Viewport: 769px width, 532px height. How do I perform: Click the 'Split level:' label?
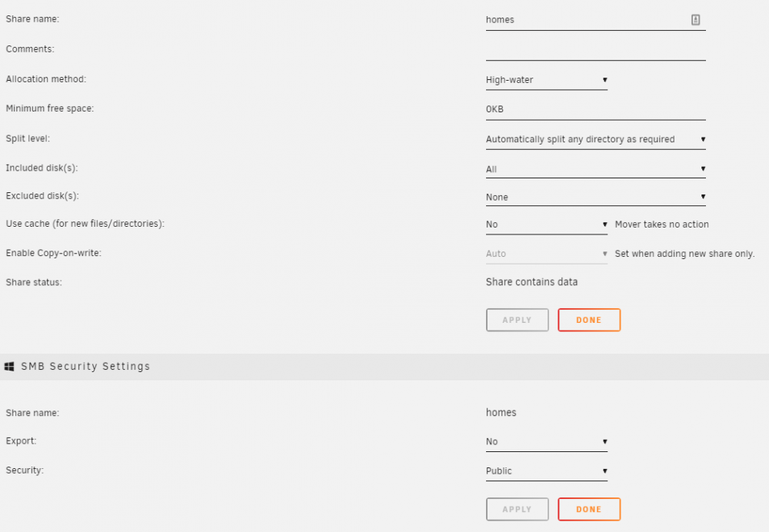click(x=28, y=138)
